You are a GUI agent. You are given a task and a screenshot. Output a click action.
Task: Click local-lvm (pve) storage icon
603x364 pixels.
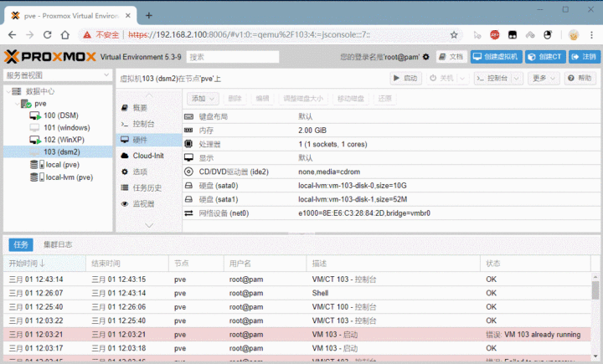[x=37, y=177]
